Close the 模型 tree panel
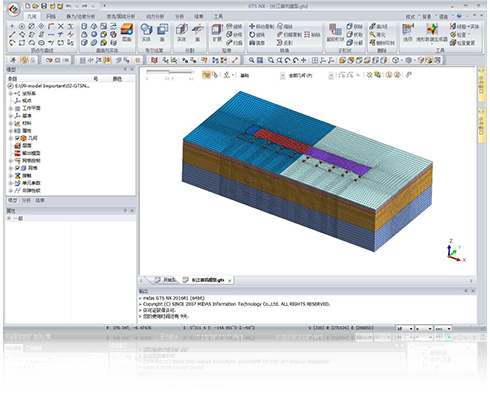The height and width of the screenshot is (400, 490). (132, 69)
